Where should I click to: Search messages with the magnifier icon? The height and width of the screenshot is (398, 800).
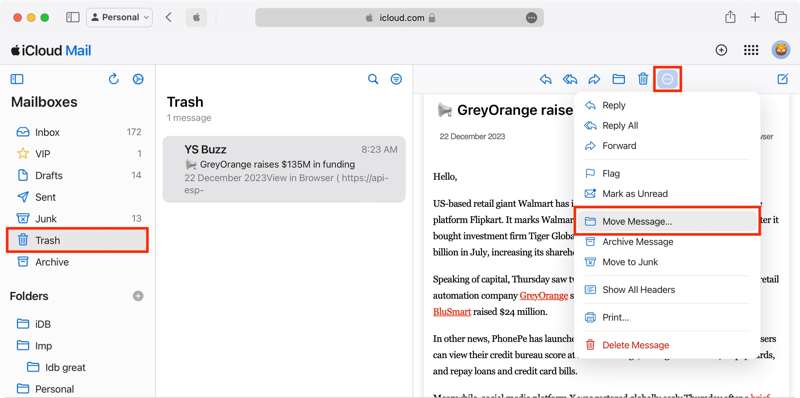pos(373,79)
